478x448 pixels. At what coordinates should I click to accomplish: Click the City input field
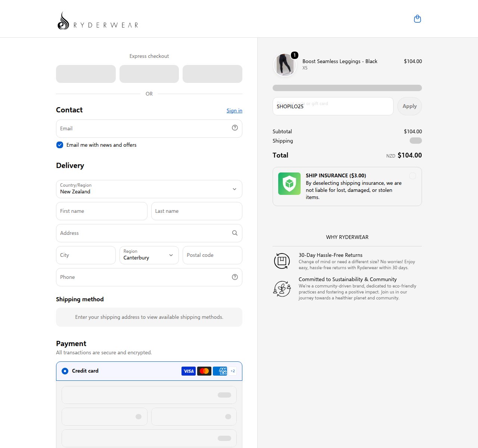86,255
